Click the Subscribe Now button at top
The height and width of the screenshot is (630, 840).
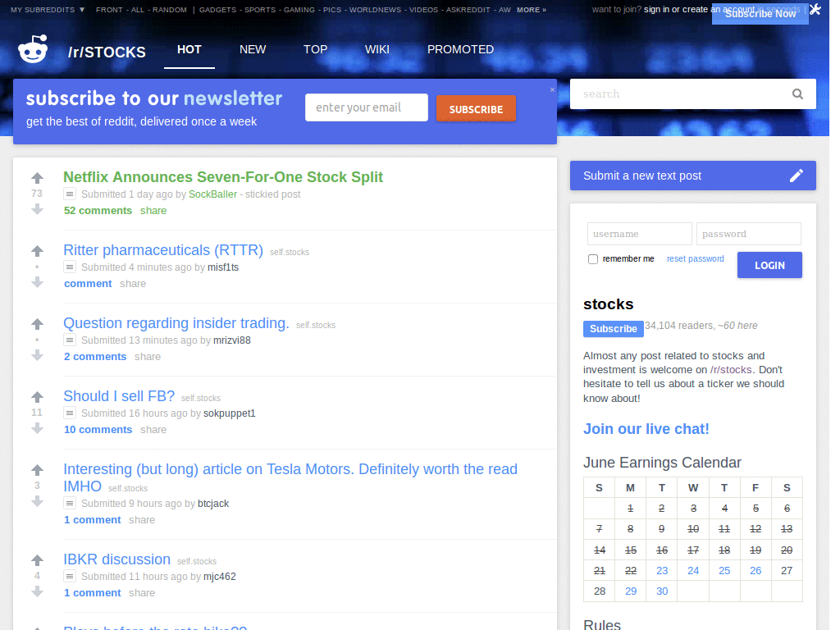[x=760, y=14]
